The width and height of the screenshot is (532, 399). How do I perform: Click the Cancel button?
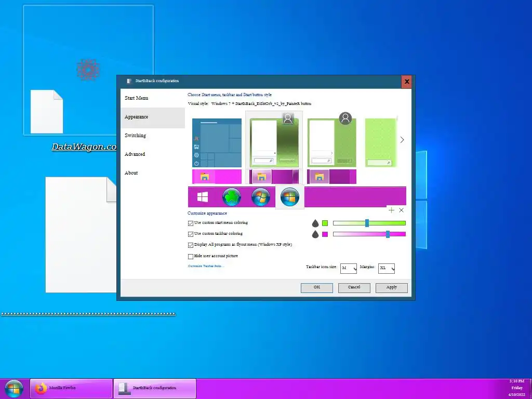354,288
